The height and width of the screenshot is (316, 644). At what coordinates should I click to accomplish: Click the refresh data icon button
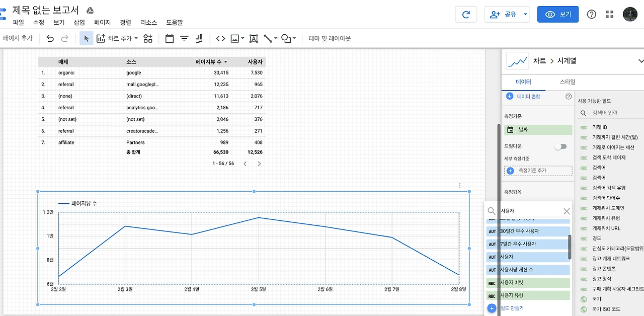point(466,14)
